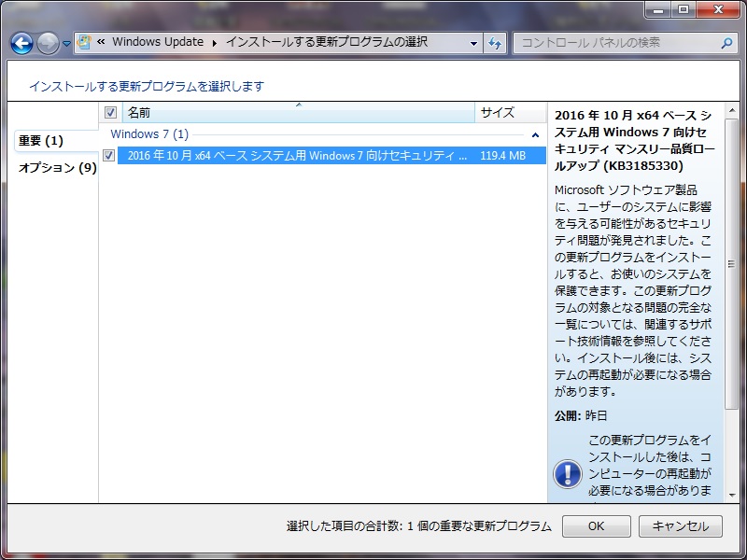The height and width of the screenshot is (560, 747).
Task: Click the Forward navigation arrow
Action: point(49,43)
